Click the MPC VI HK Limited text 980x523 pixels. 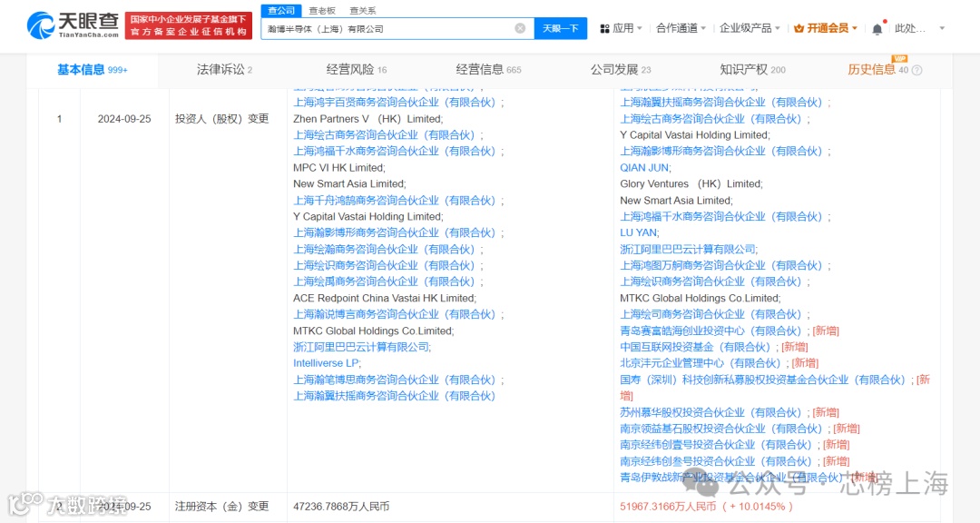pos(338,168)
